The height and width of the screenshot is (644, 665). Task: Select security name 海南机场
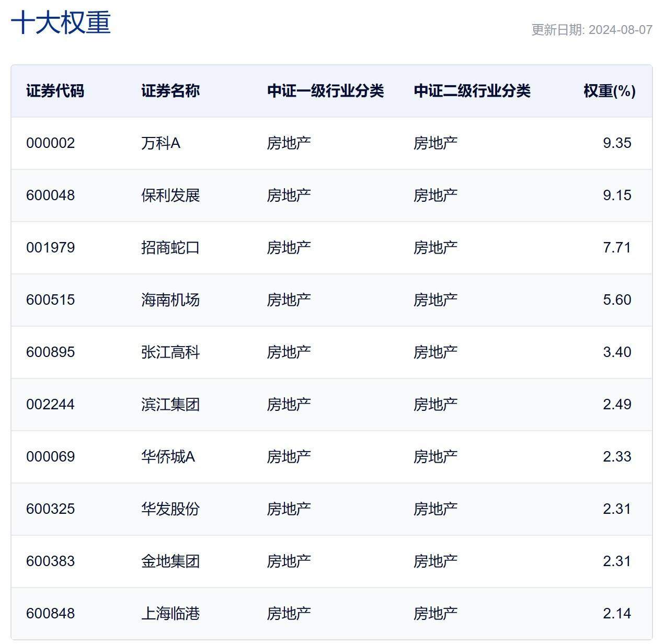click(170, 300)
